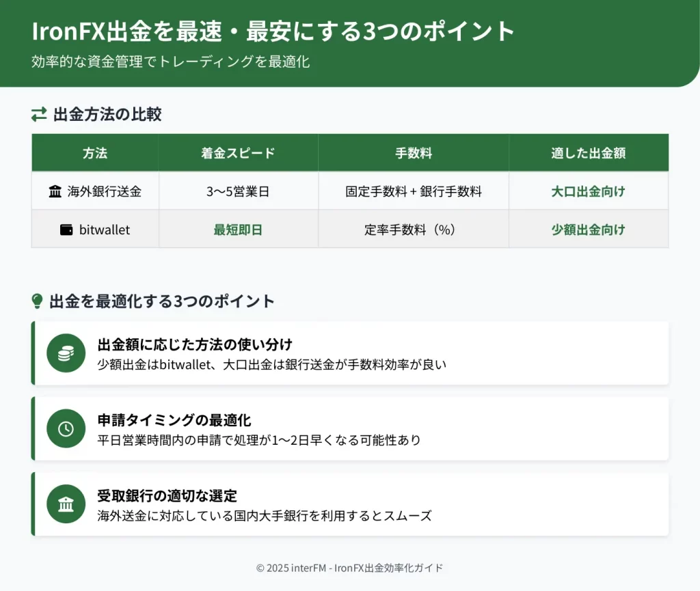The width and height of the screenshot is (700, 591).
Task: Select the 最短即日 green text
Action: [x=238, y=230]
